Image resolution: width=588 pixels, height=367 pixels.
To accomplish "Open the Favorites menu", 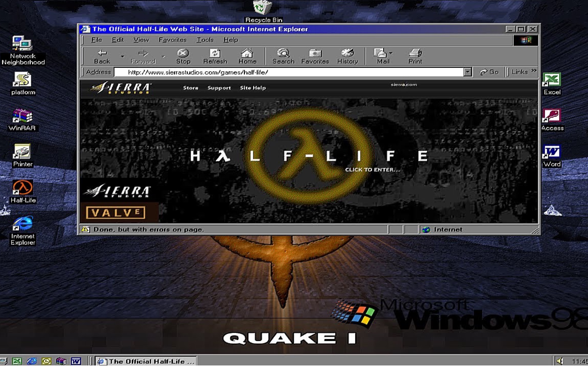I will point(173,40).
